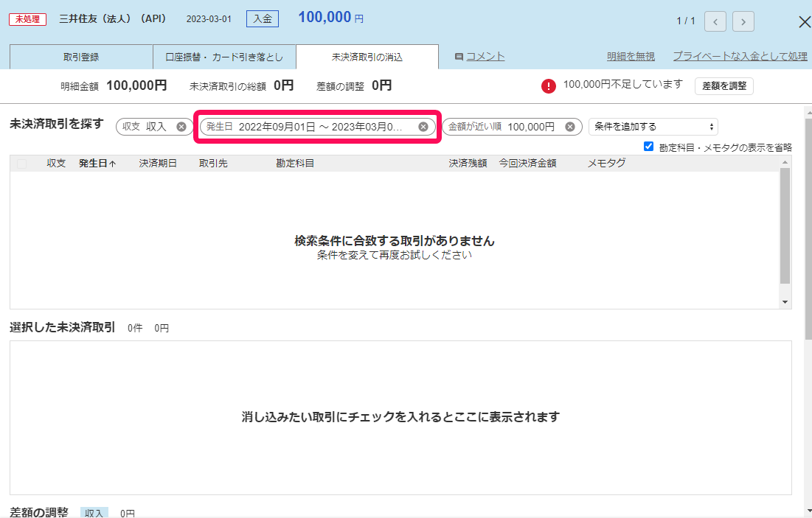Image resolution: width=812 pixels, height=518 pixels.
Task: Click the date 2023-03-01
Action: coord(209,19)
